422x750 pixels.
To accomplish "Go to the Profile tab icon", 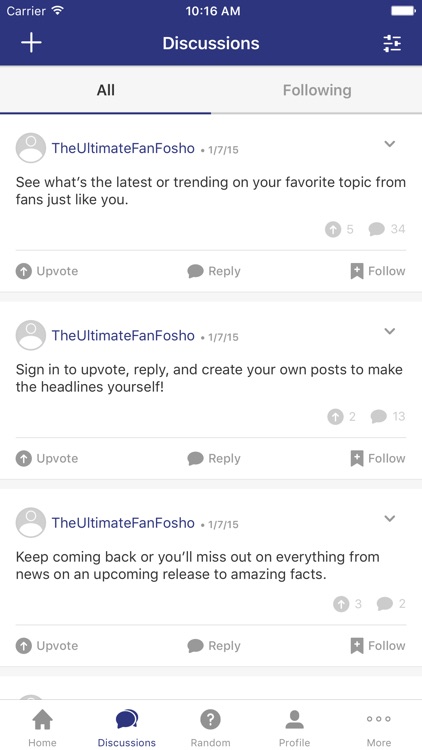I will pos(294,719).
